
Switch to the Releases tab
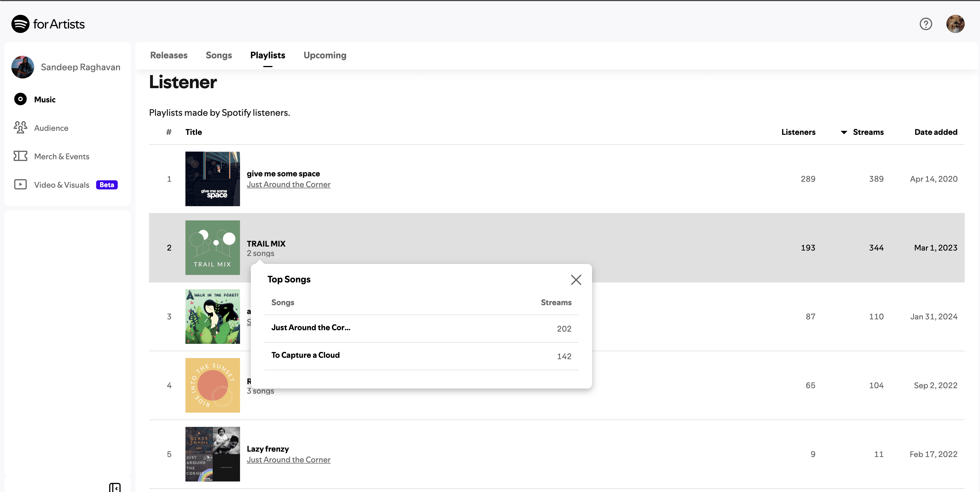169,55
